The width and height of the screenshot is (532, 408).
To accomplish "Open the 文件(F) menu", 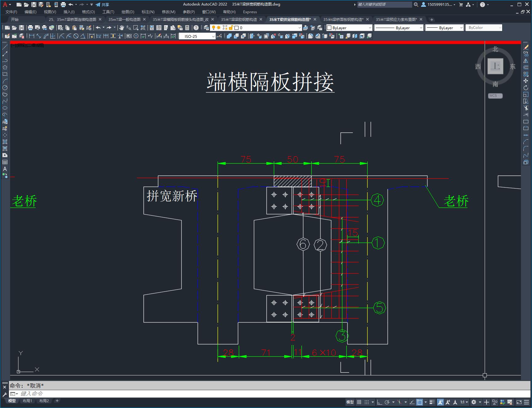I will pos(11,12).
